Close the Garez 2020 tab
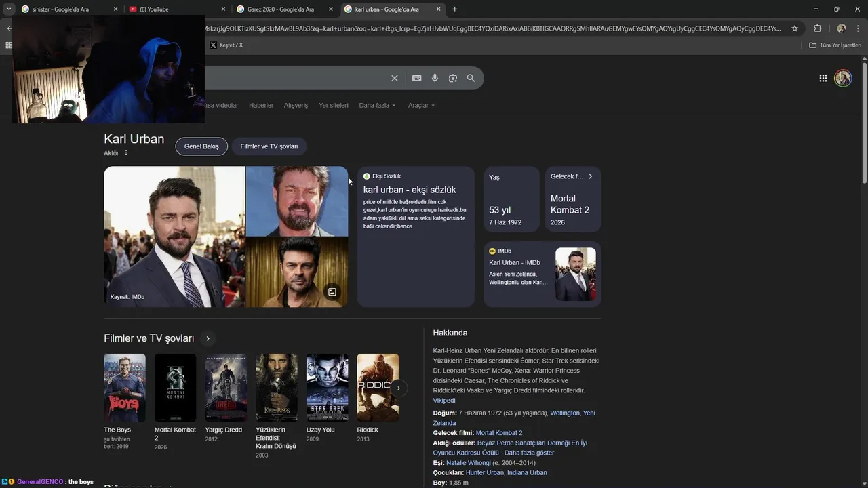Image resolution: width=868 pixels, height=488 pixels. click(x=331, y=9)
